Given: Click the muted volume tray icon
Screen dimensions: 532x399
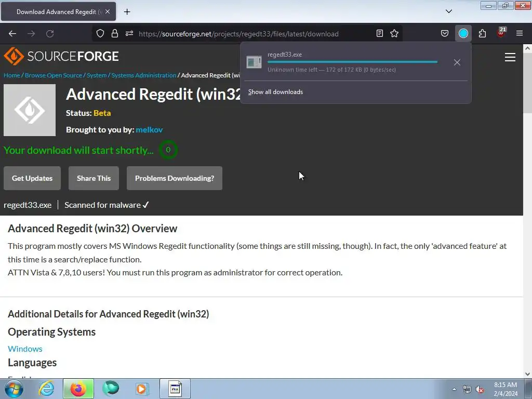Looking at the screenshot, I should coord(480,389).
